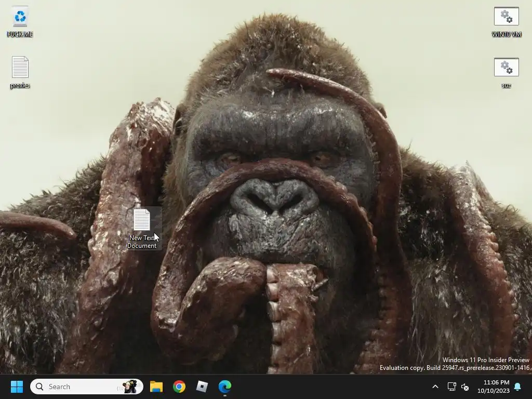Click the taskbar Search box
The width and height of the screenshot is (532, 399).
[x=87, y=387]
